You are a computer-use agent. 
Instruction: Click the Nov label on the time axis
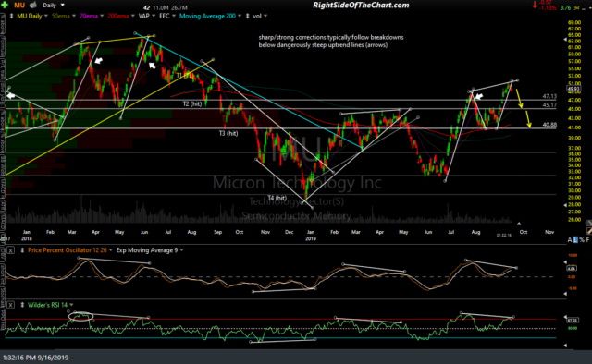[x=549, y=232]
